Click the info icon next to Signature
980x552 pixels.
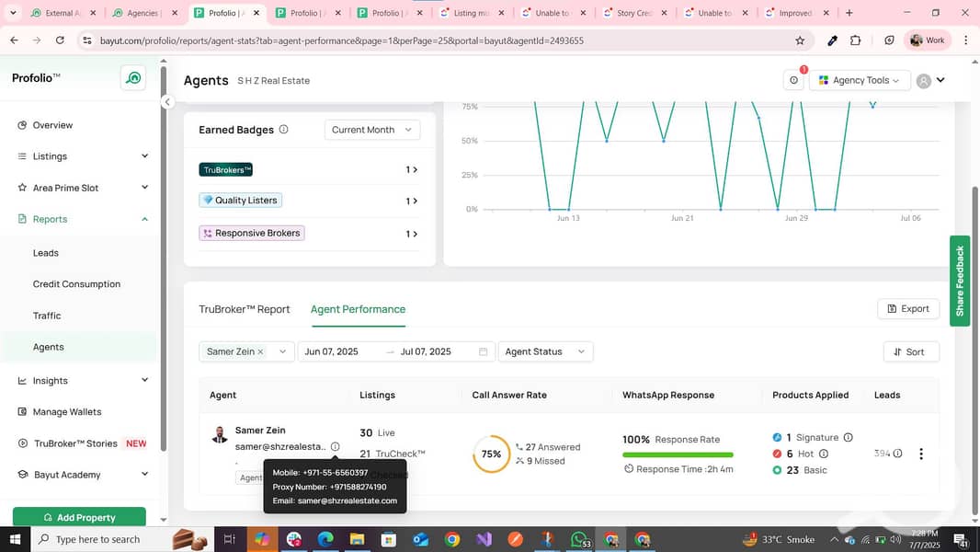(849, 438)
